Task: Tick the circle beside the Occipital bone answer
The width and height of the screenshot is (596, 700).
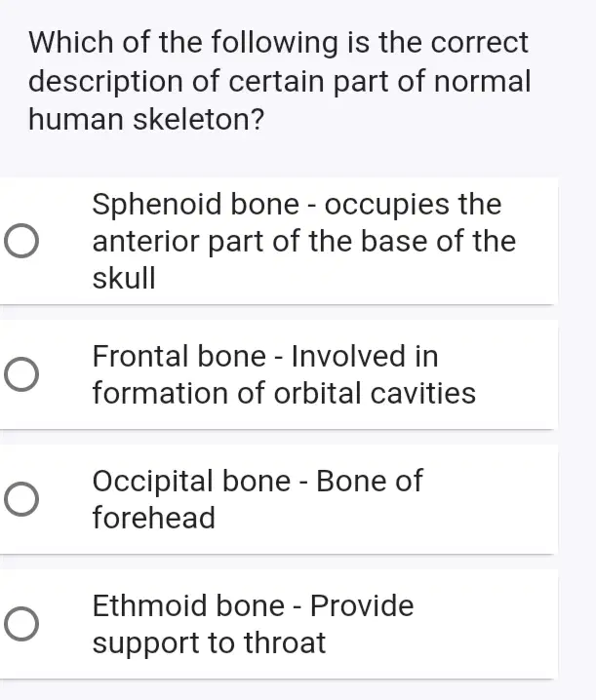Action: [x=21, y=499]
